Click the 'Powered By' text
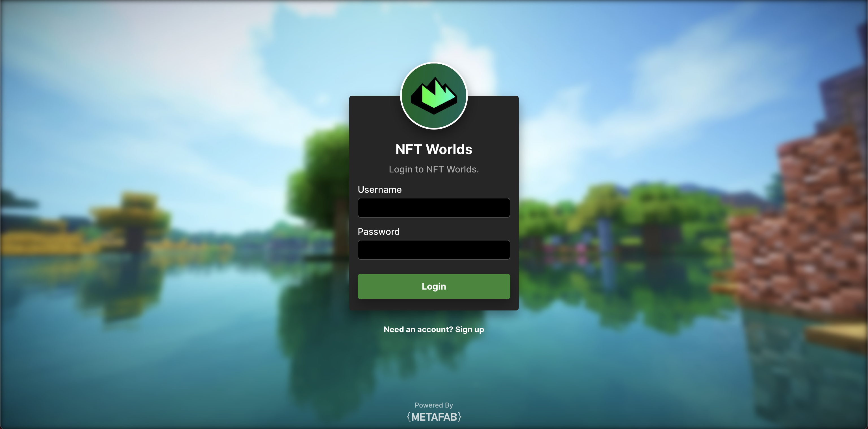 (434, 405)
